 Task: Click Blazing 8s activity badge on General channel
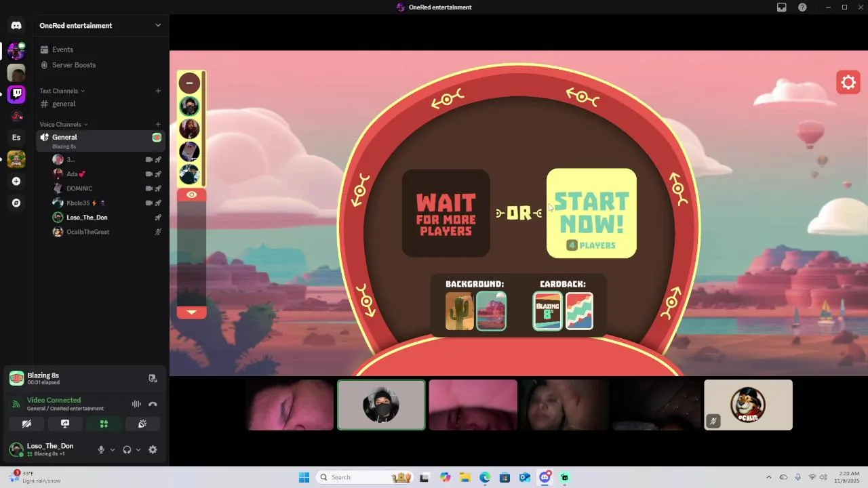coord(157,138)
